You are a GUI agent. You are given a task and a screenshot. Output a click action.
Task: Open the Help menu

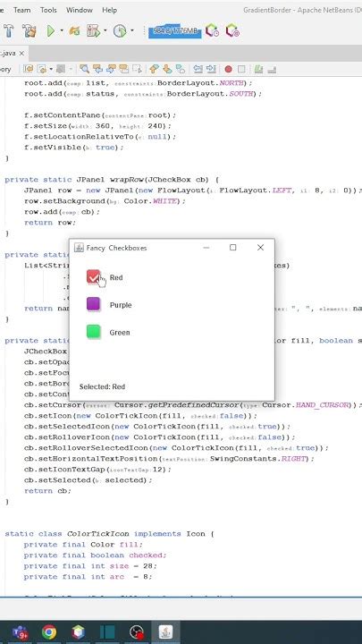[x=109, y=10]
